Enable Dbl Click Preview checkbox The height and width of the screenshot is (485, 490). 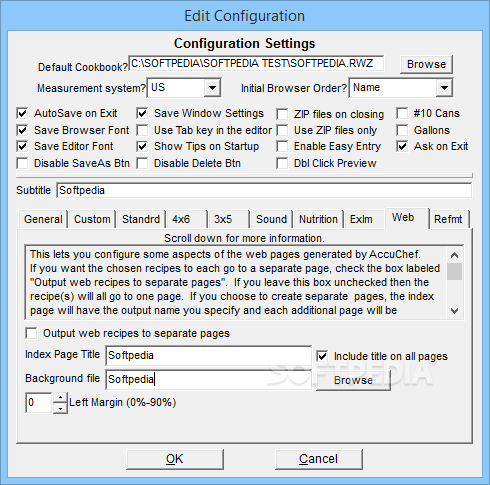click(x=282, y=163)
